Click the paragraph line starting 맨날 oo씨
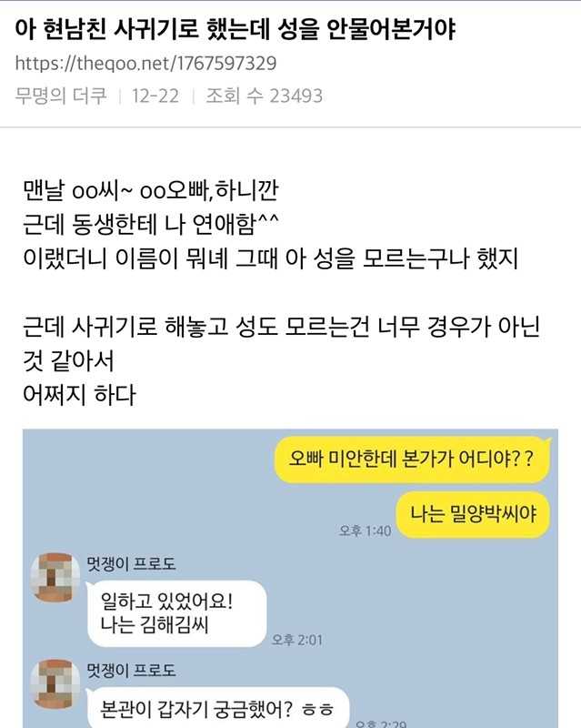 click(150, 190)
